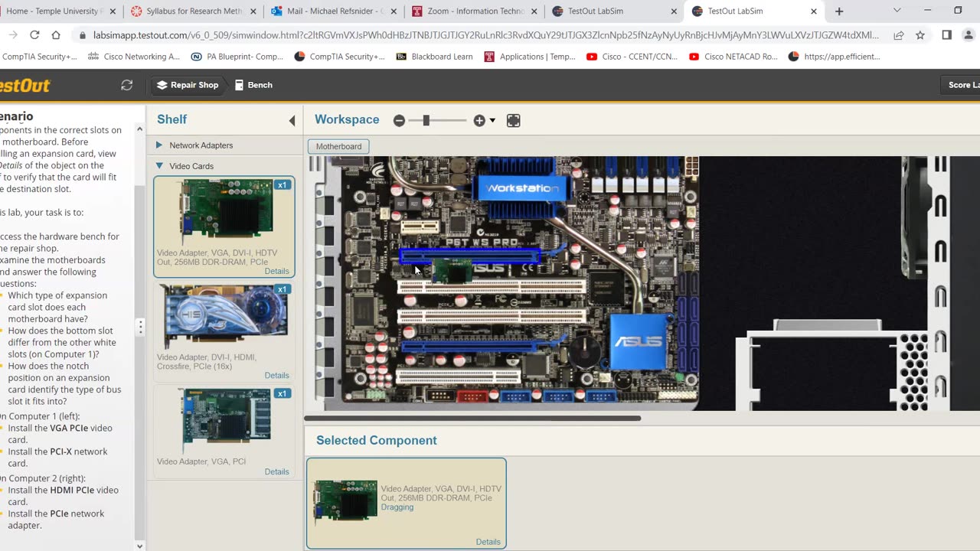Click the zoom in plus icon
The width and height of the screenshot is (980, 551).
(x=479, y=120)
